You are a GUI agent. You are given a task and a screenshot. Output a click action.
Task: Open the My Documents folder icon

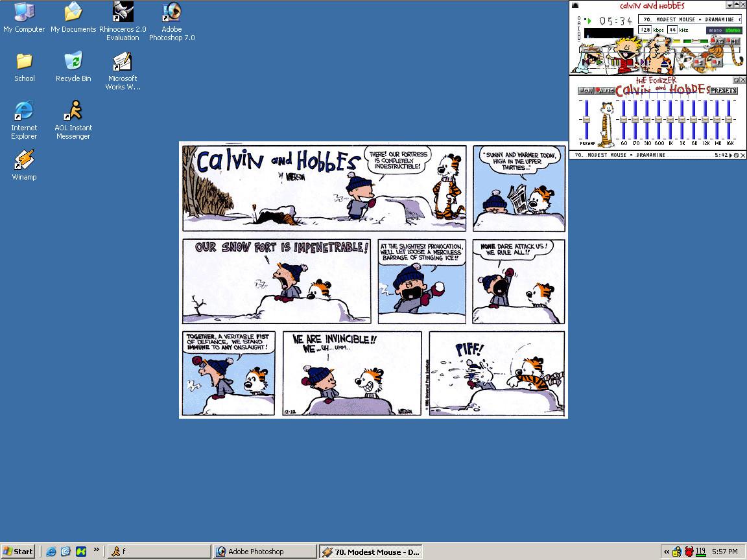73,17
